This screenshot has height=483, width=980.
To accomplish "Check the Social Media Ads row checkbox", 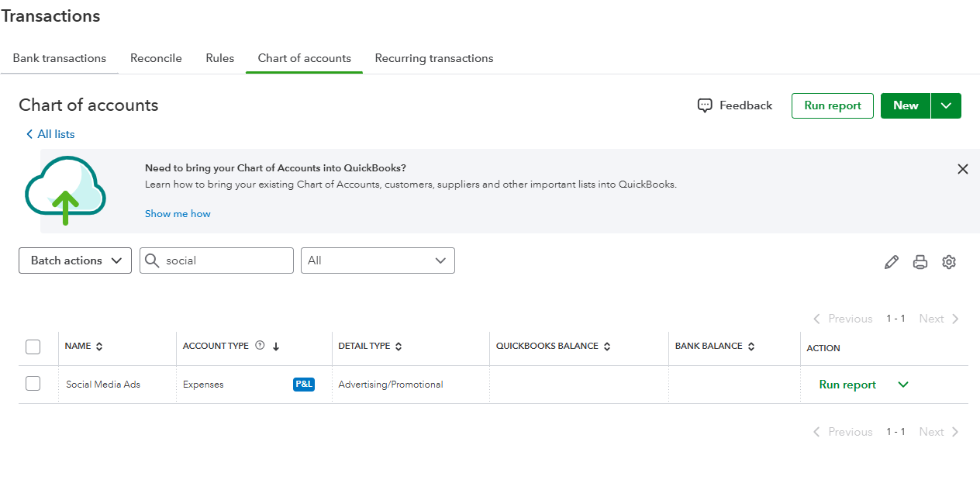I will (x=33, y=384).
